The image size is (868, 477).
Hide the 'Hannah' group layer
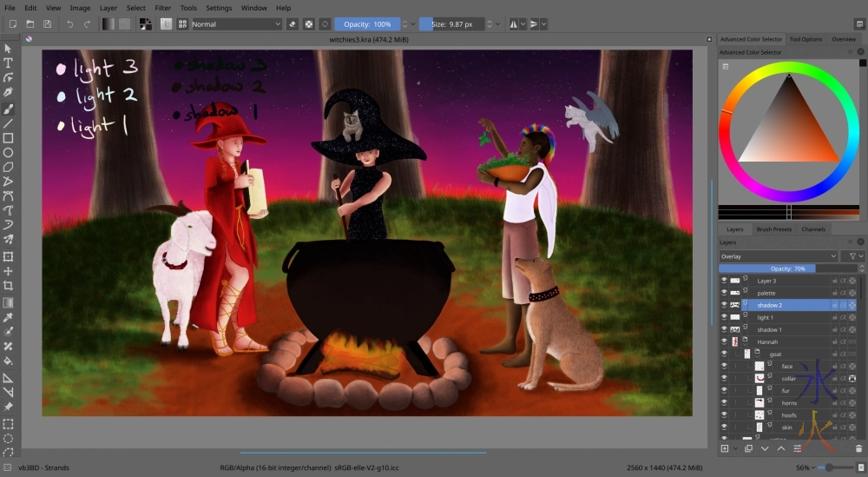(x=725, y=342)
